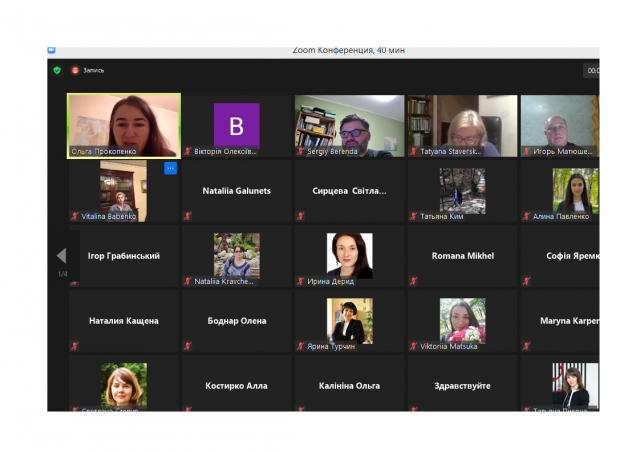
Task: Select Ирина Дерид profile photo tile
Action: [x=350, y=256]
